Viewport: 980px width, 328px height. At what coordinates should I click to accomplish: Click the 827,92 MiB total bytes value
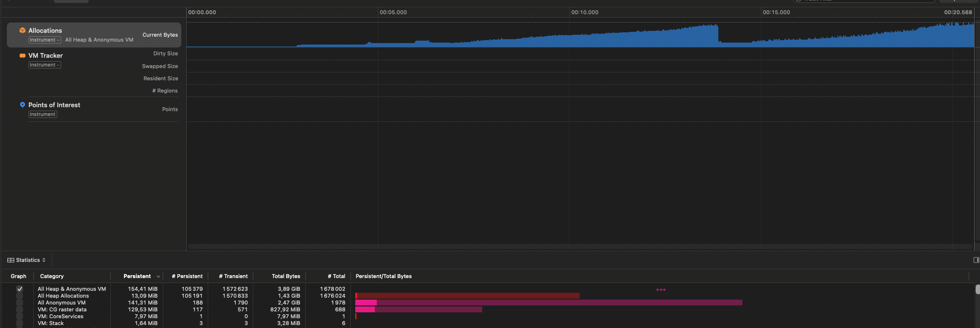(x=285, y=309)
